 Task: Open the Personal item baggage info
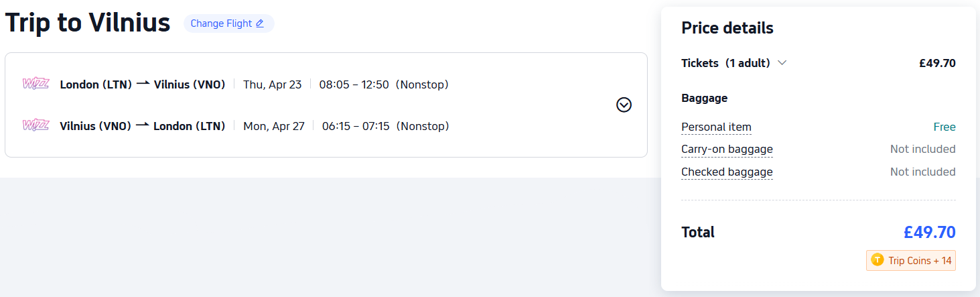pyautogui.click(x=716, y=127)
